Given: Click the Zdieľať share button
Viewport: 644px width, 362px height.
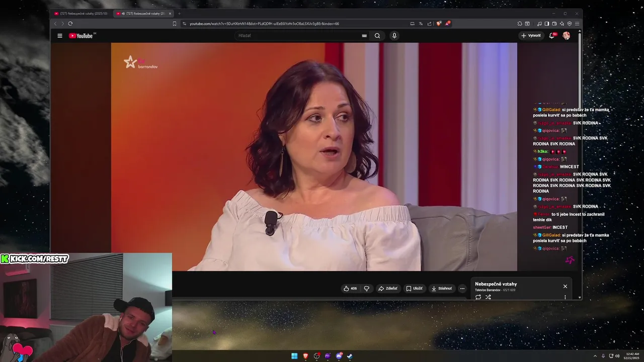Looking at the screenshot, I should point(388,289).
